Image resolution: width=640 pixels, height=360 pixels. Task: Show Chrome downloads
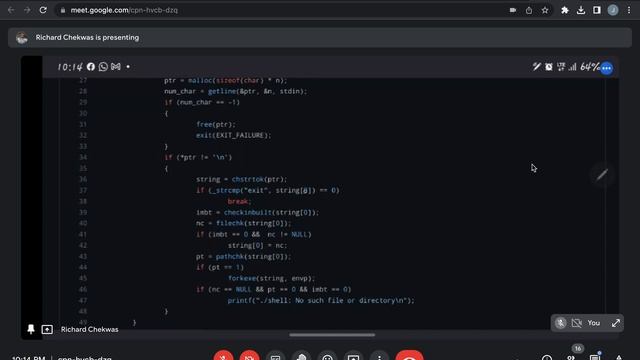581,11
